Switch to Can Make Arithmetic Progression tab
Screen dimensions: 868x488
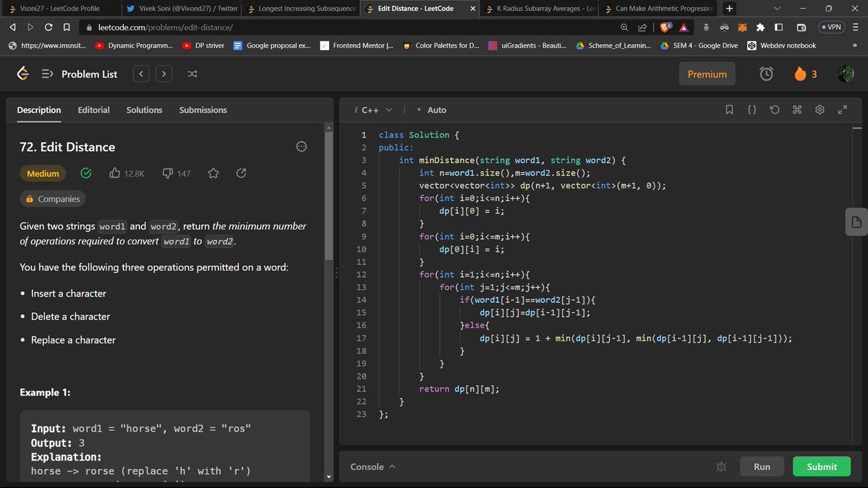tap(660, 8)
